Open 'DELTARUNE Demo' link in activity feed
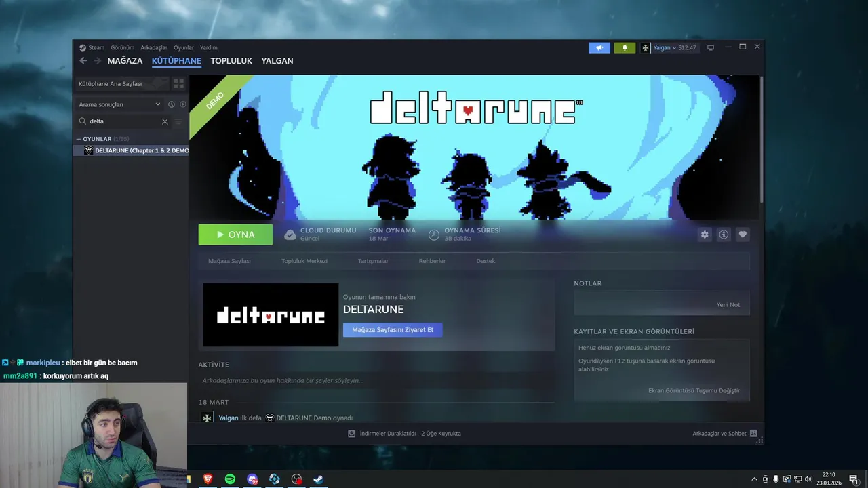Image resolution: width=868 pixels, height=488 pixels. point(304,418)
